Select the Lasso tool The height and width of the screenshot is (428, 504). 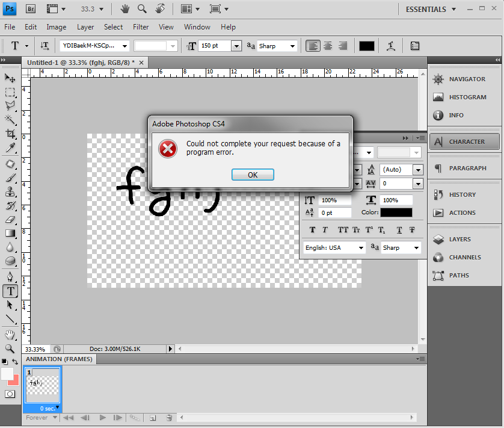[x=10, y=105]
